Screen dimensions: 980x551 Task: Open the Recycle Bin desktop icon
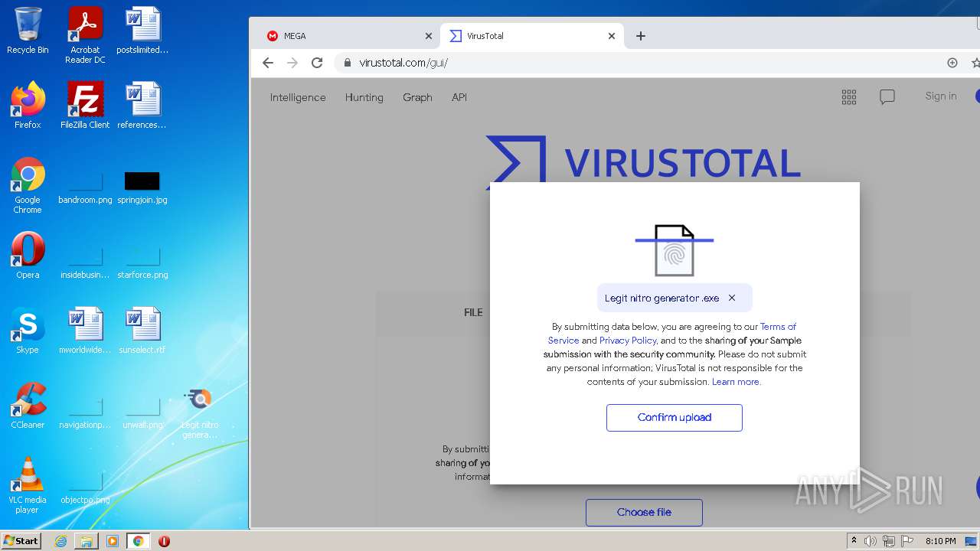pos(28,31)
